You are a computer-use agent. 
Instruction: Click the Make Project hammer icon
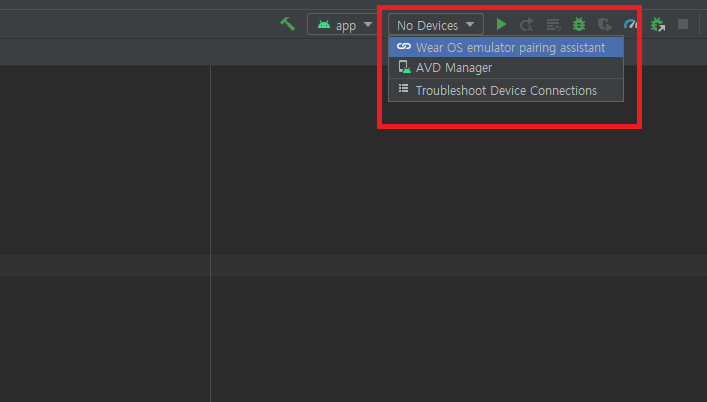tap(287, 24)
